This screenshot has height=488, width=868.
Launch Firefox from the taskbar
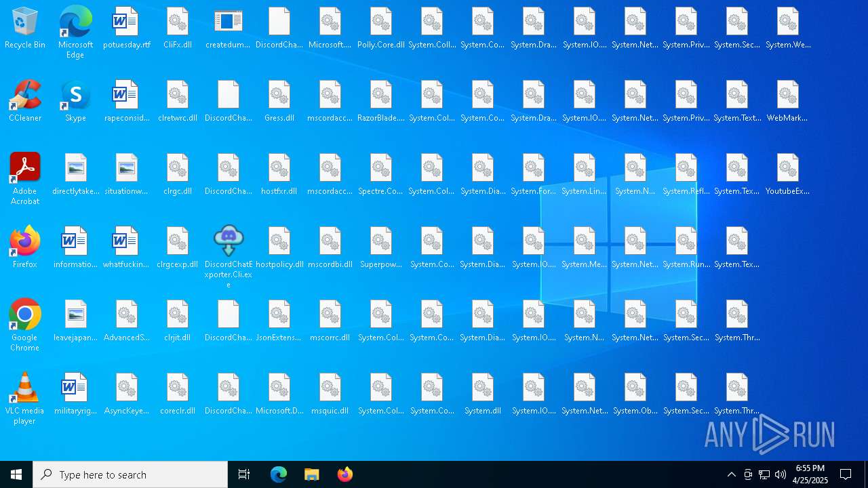coord(345,474)
